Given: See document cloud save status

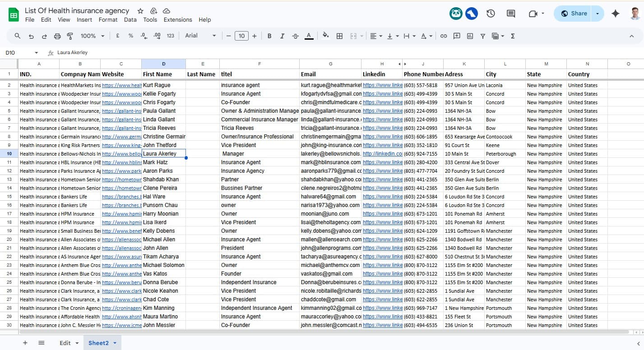Looking at the screenshot, I should click(167, 11).
